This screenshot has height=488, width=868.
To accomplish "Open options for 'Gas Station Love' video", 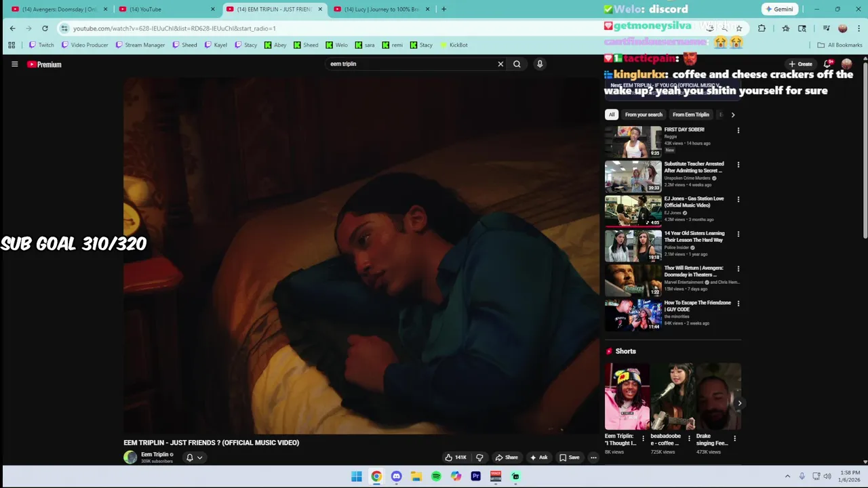I will [x=738, y=199].
